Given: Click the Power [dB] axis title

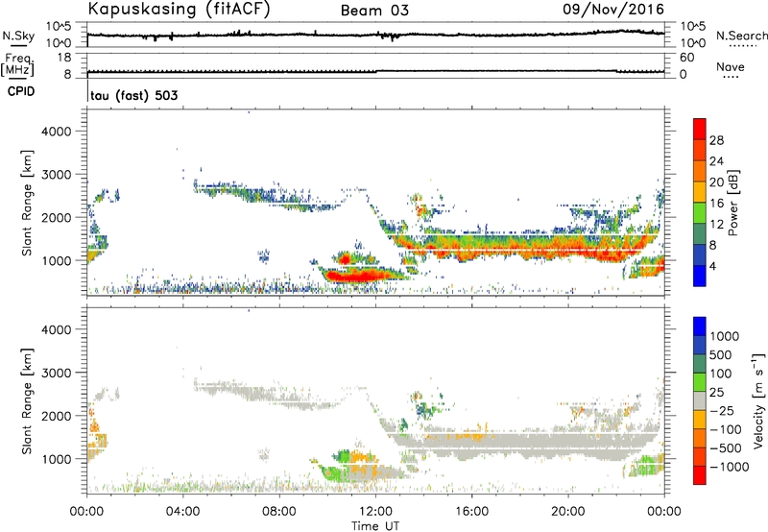Looking at the screenshot, I should click(x=732, y=203).
